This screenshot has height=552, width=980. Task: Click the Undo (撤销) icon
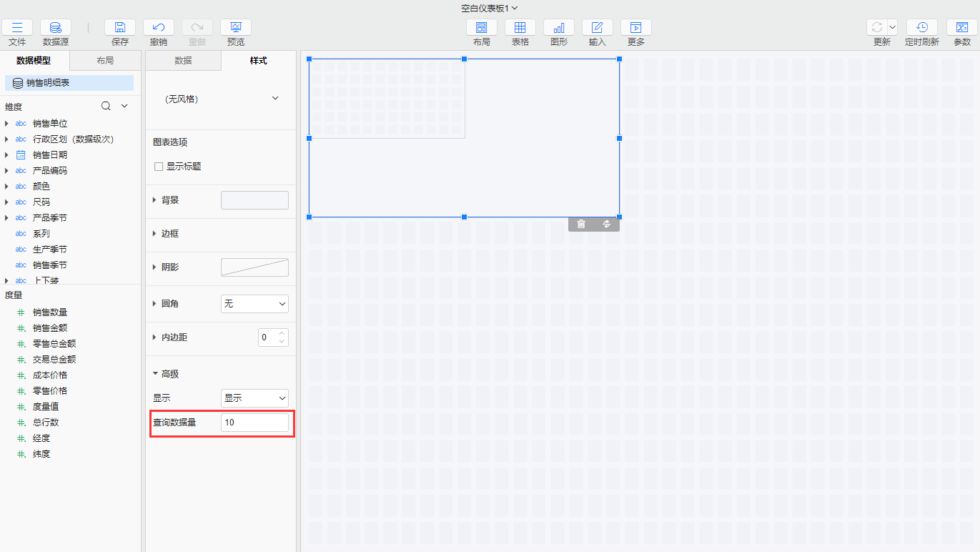point(159,28)
